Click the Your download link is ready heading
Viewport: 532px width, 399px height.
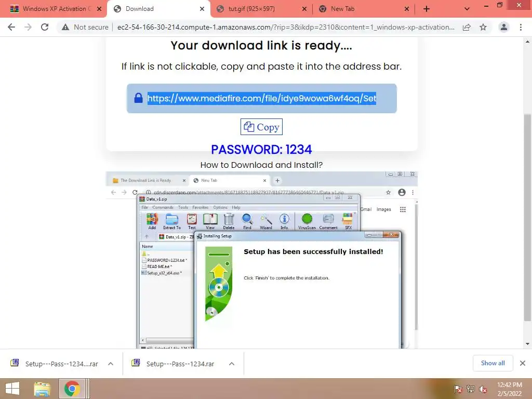(261, 46)
